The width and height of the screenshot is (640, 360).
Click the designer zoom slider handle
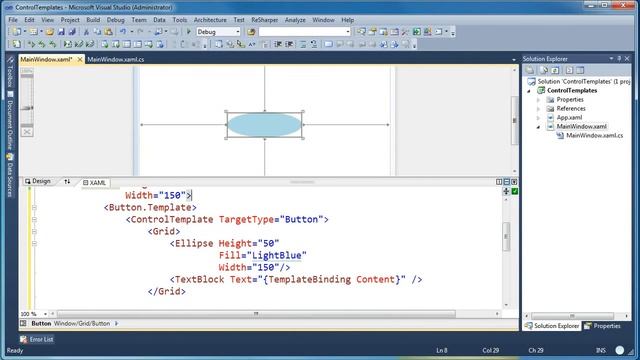pos(27,108)
